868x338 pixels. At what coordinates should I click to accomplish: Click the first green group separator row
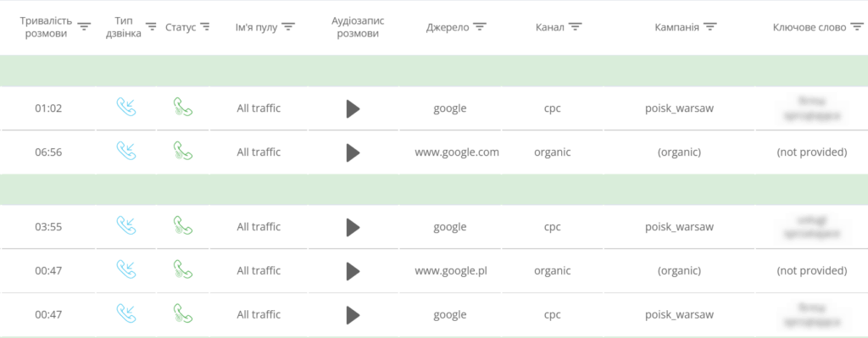[434, 71]
